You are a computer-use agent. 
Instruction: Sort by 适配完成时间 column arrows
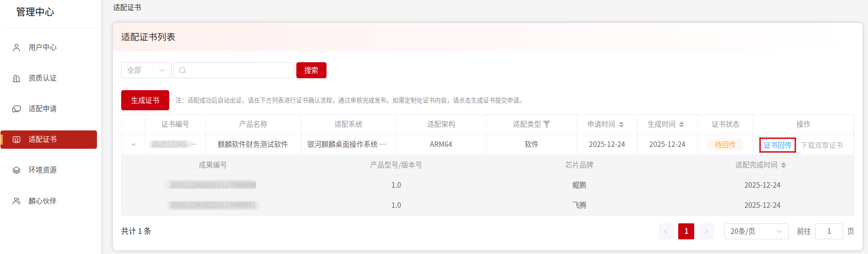point(783,165)
